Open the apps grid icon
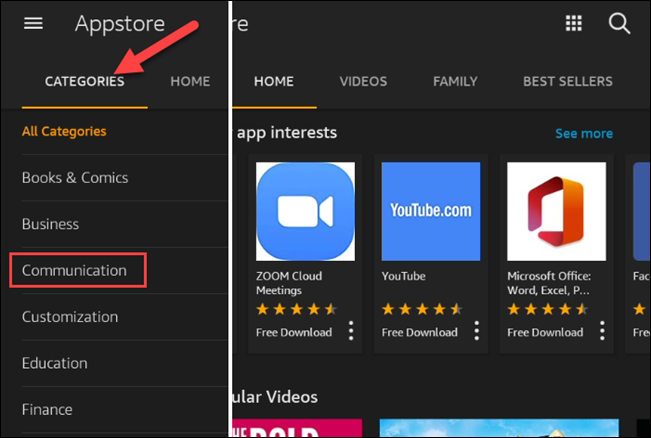 574,23
